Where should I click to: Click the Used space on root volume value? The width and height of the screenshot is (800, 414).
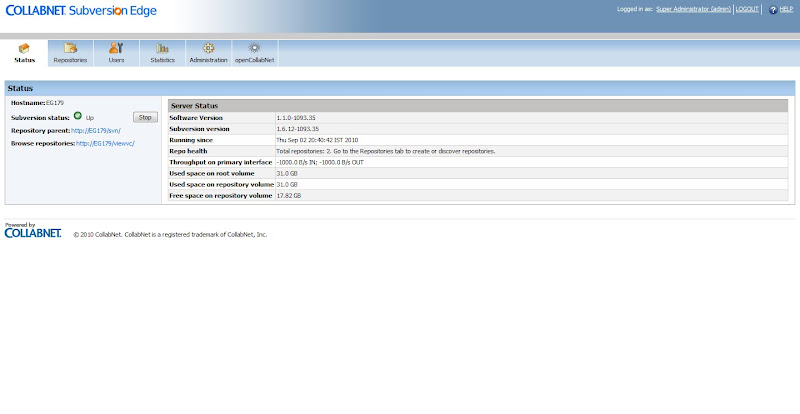click(x=287, y=174)
